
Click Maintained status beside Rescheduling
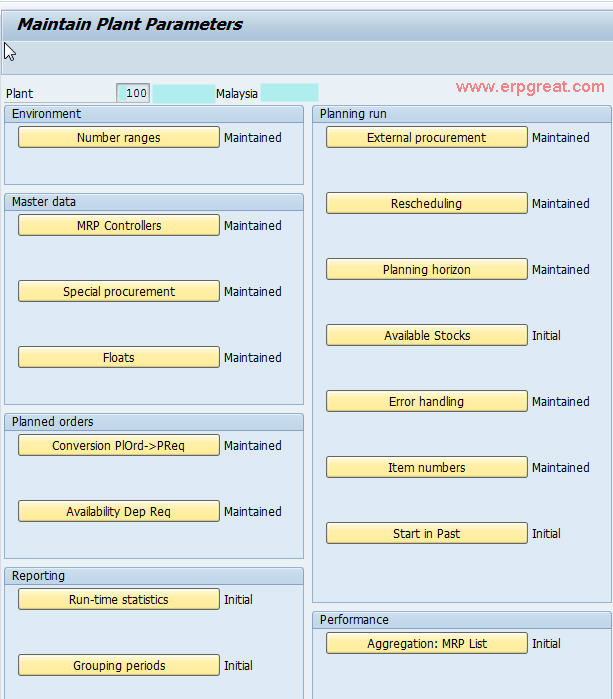click(x=561, y=203)
